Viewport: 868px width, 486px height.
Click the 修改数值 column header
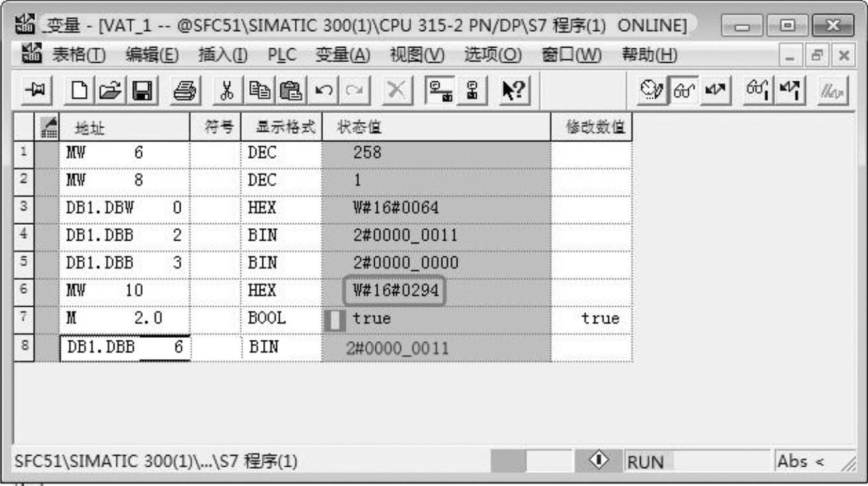click(592, 126)
